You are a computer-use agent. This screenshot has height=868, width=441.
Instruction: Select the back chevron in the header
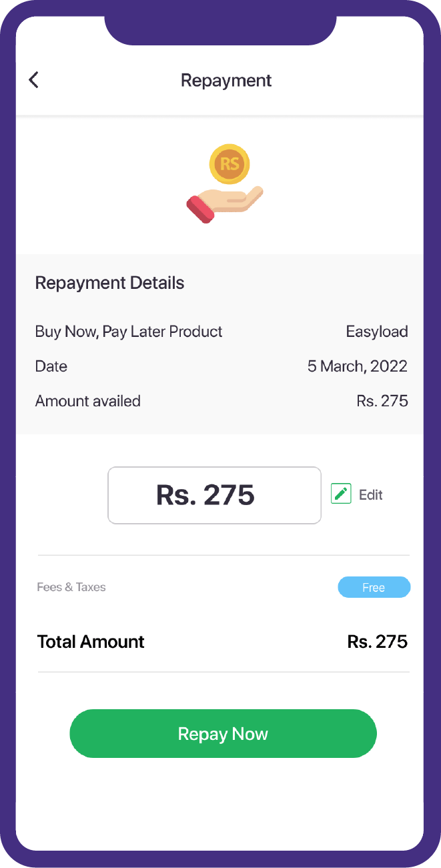(33, 79)
